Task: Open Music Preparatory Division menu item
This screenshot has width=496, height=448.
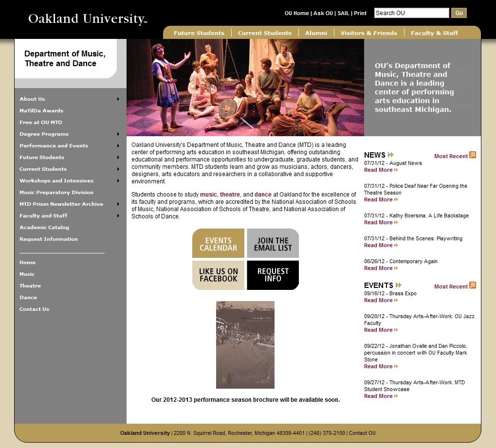Action: coord(56,192)
